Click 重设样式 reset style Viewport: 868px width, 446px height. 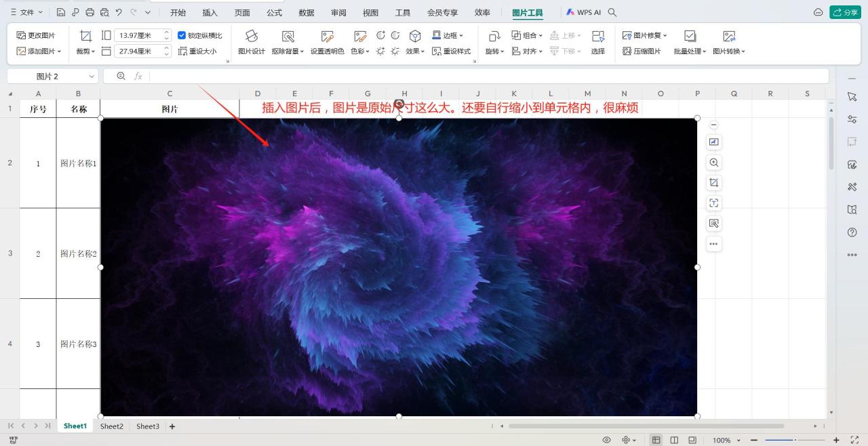(452, 51)
